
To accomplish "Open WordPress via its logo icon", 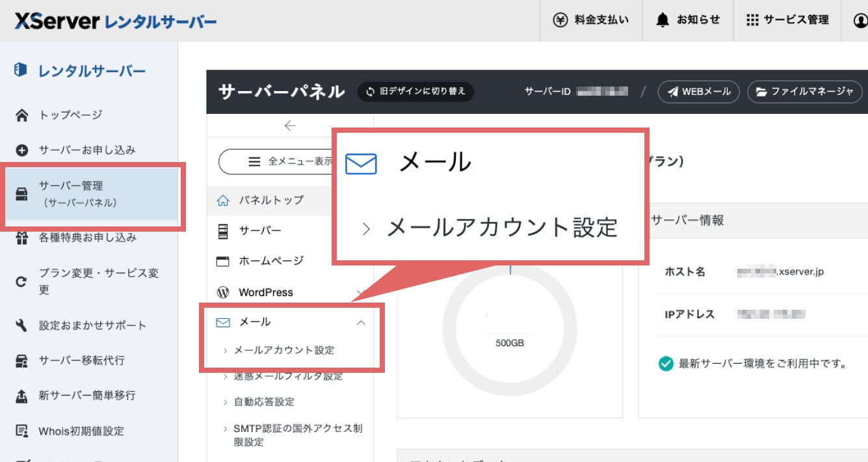I will click(223, 292).
